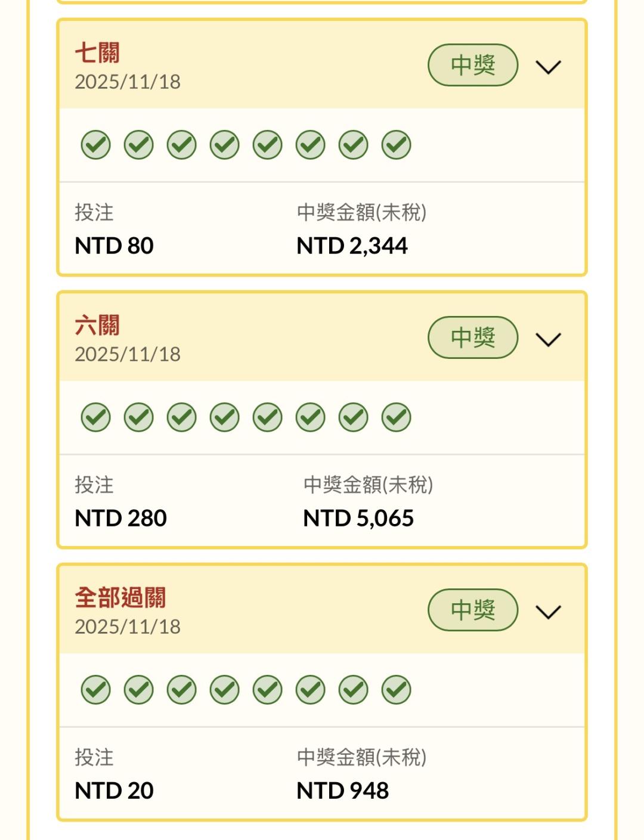Click the NTD 2,344 prize amount

point(352,246)
